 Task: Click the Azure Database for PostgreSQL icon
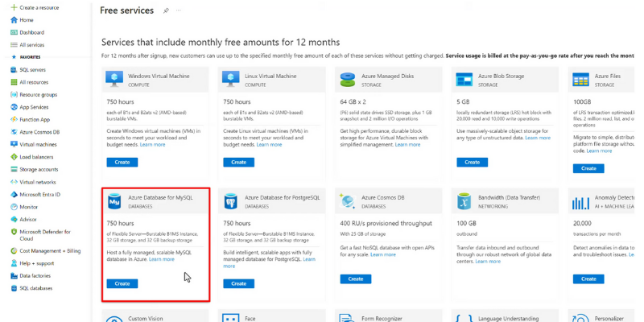(x=231, y=201)
